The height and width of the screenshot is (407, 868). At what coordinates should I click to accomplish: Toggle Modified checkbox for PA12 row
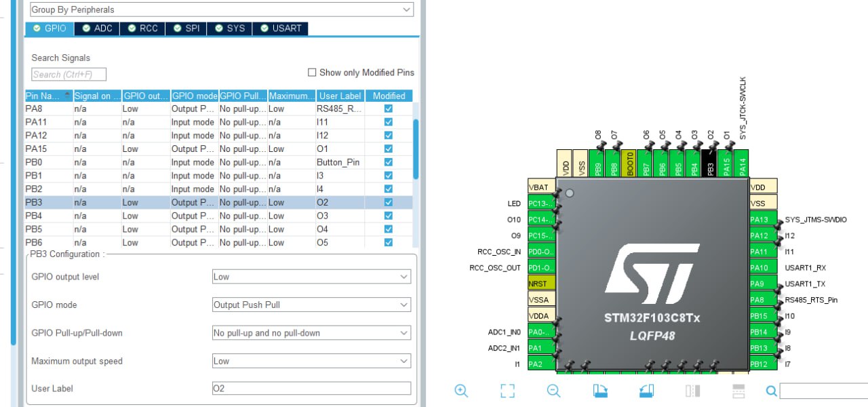pos(389,136)
